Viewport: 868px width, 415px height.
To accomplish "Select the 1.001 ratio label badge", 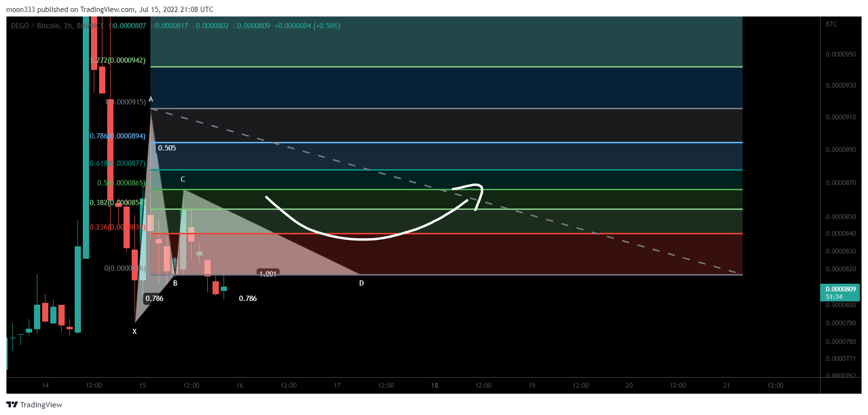I will pyautogui.click(x=268, y=273).
